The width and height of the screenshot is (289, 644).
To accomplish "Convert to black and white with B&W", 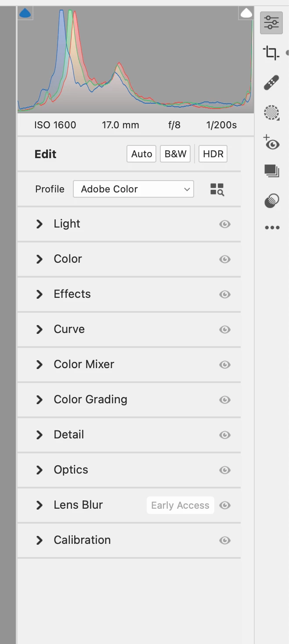I will point(175,154).
